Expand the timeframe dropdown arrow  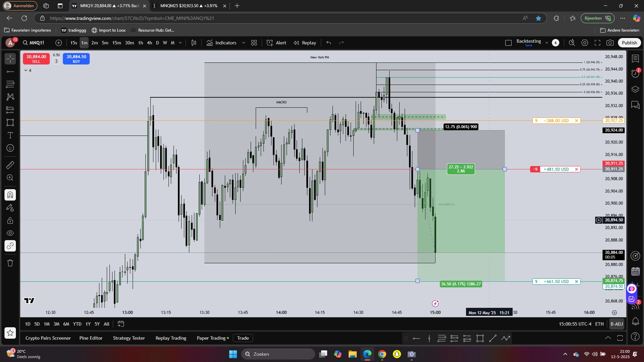pos(180,43)
